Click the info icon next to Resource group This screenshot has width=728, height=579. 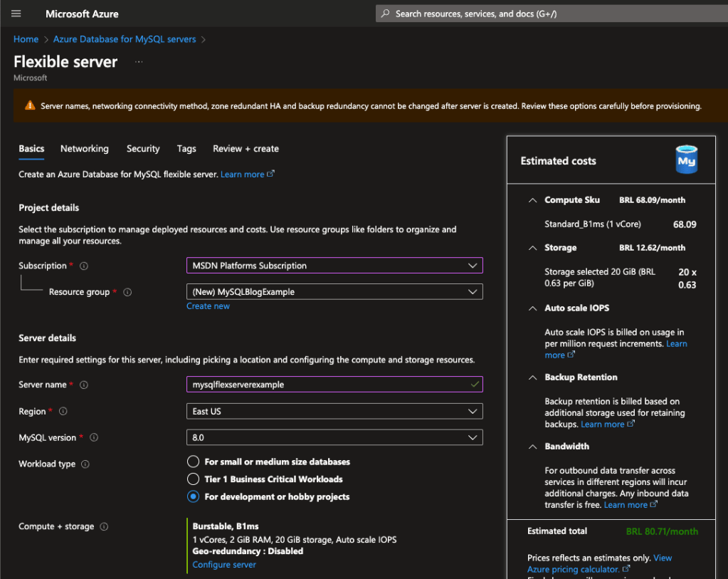(127, 292)
